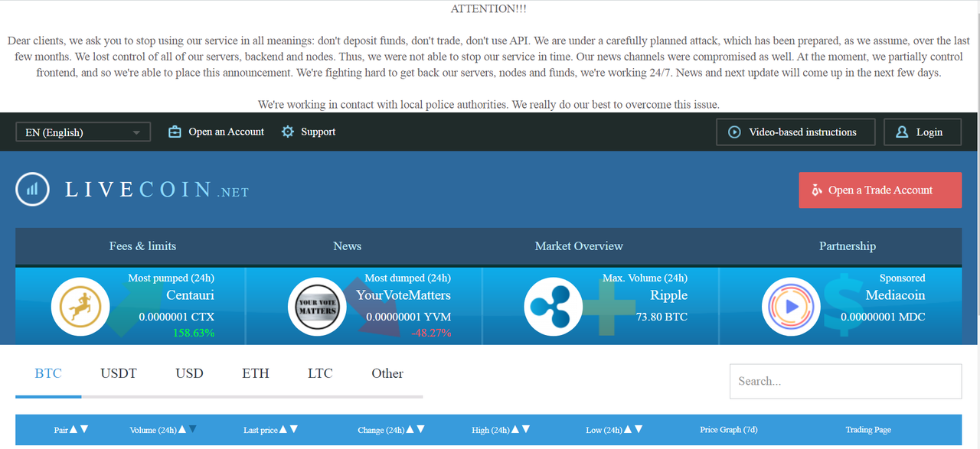This screenshot has height=449, width=980.
Task: Sort Volume (24h) ascending arrow
Action: [182, 430]
